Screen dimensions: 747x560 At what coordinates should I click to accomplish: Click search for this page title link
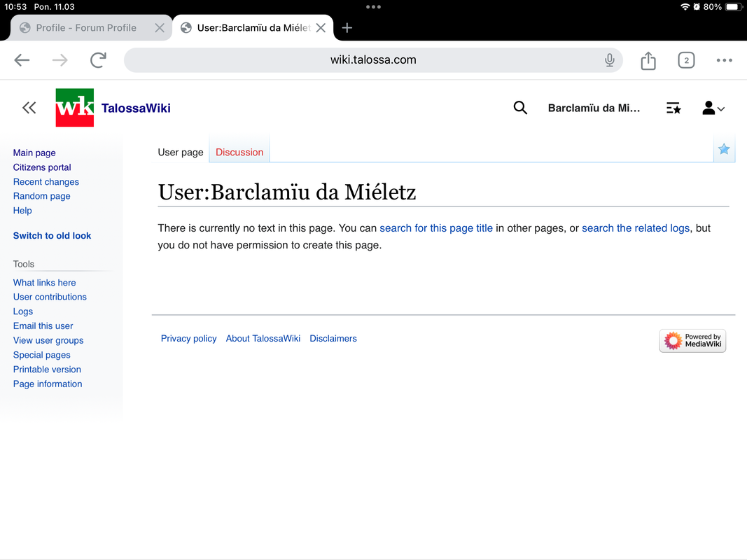coord(436,228)
